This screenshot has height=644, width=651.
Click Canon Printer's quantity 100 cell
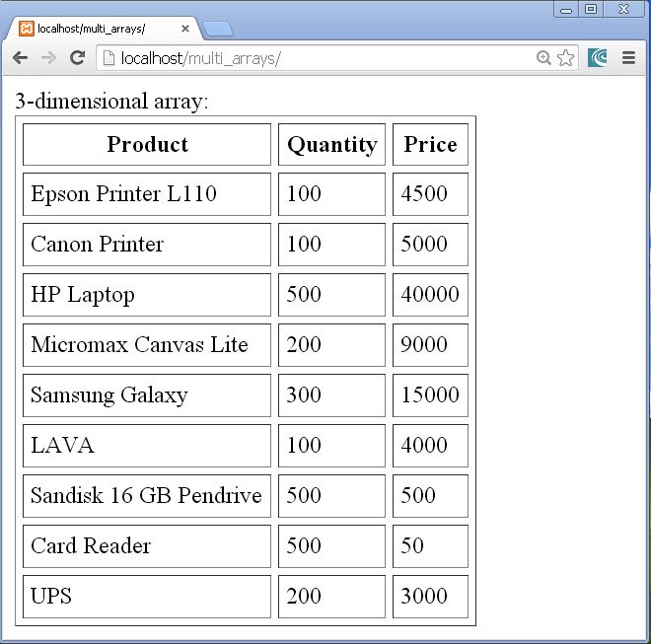(331, 245)
